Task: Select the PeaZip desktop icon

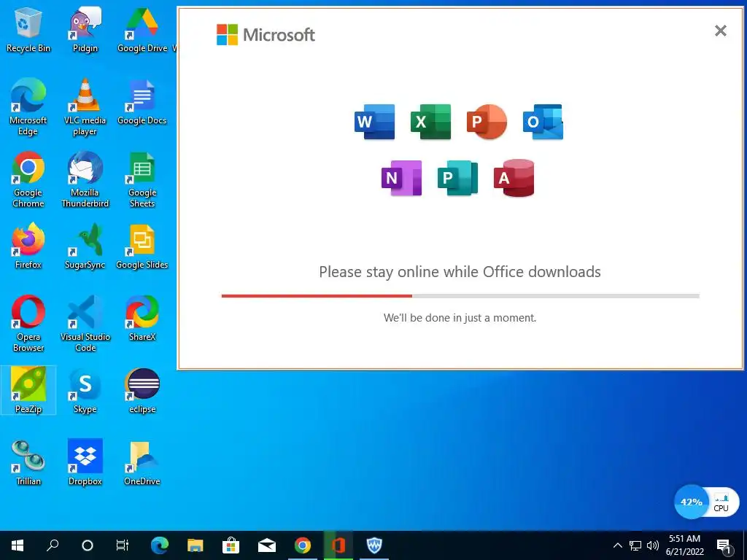Action: 28,390
